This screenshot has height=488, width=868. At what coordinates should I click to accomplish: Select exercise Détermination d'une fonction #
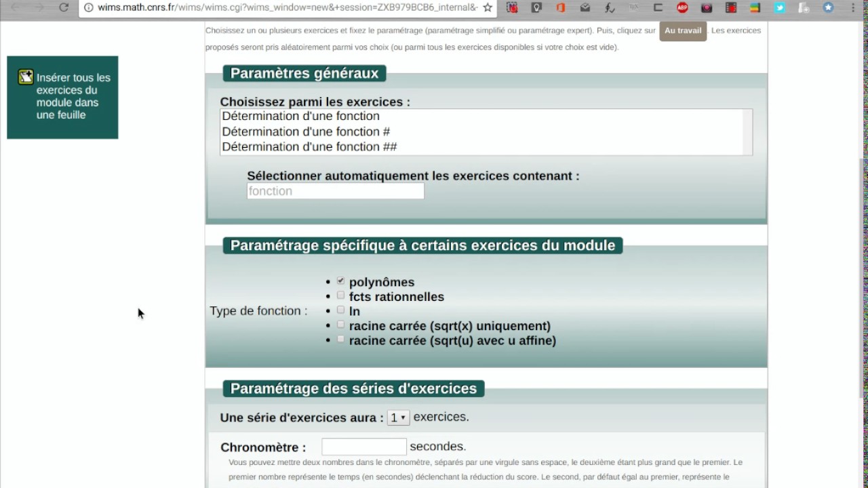[x=306, y=131]
